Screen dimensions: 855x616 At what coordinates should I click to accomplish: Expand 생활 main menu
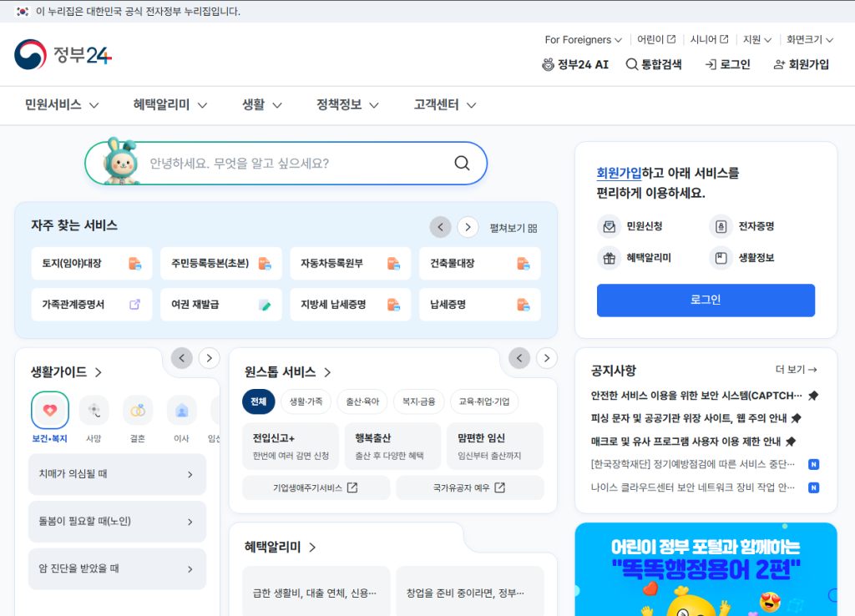tap(261, 104)
